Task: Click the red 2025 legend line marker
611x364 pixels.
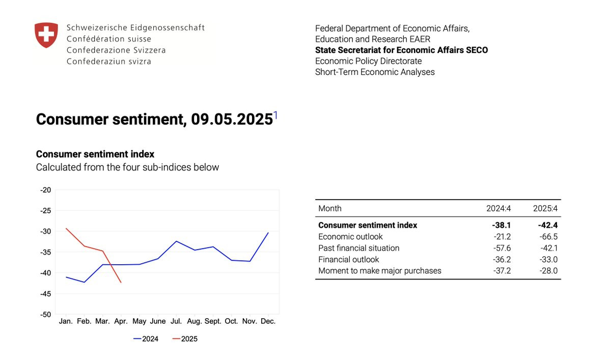Action: point(176,339)
